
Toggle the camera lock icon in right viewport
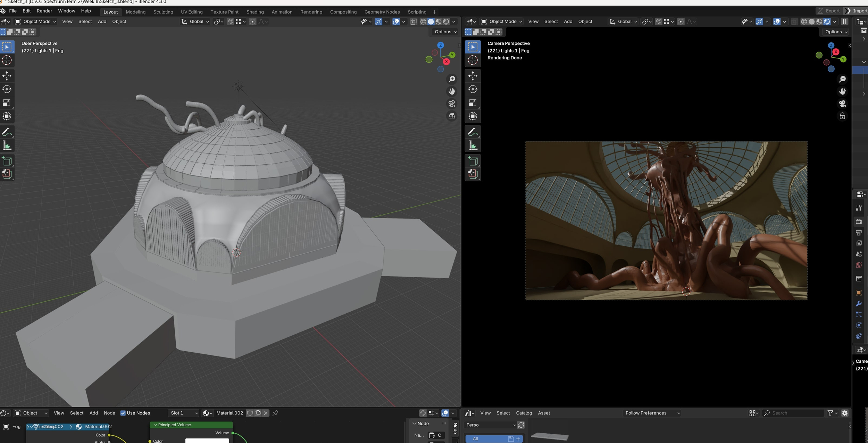pos(842,116)
